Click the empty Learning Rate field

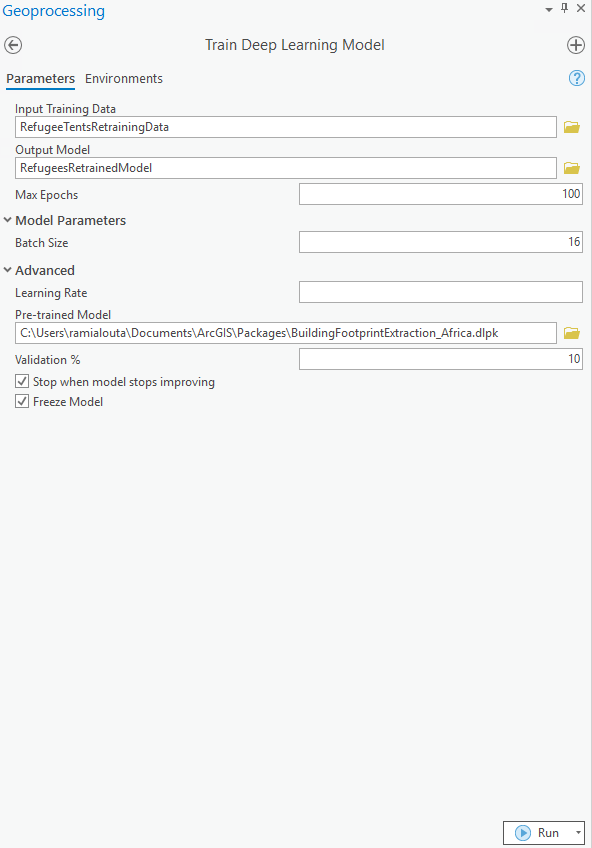pos(440,292)
